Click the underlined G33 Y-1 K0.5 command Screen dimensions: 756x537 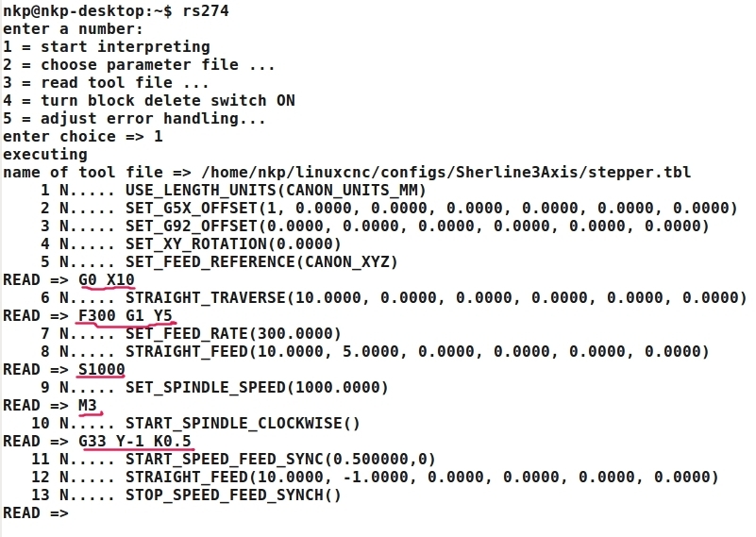pyautogui.click(x=135, y=442)
